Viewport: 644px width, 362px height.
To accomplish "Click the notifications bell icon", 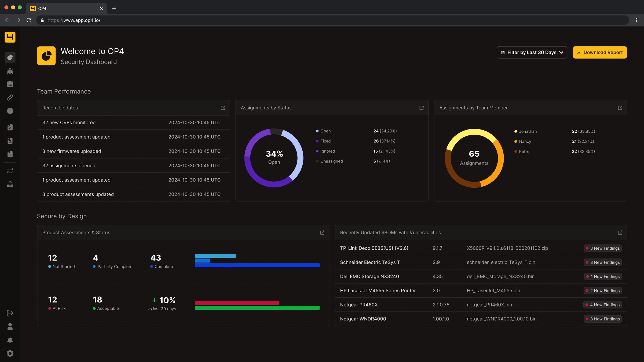I will (10, 340).
